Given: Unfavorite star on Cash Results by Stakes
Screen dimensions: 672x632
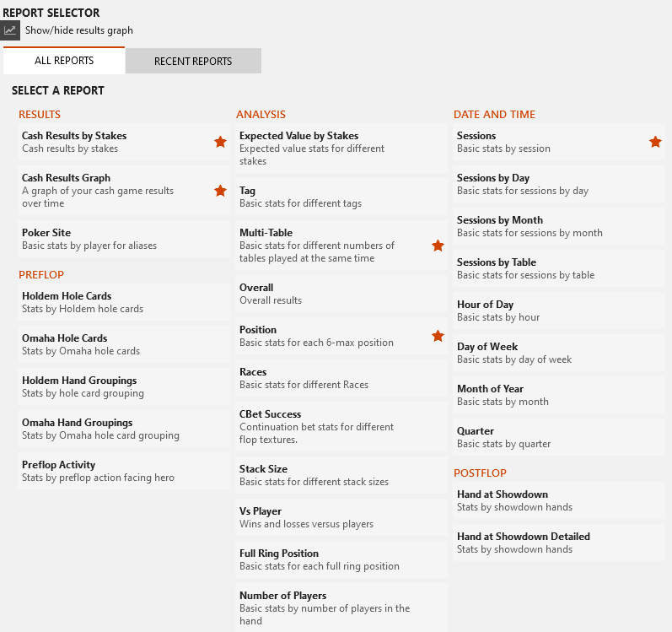Looking at the screenshot, I should 220,142.
